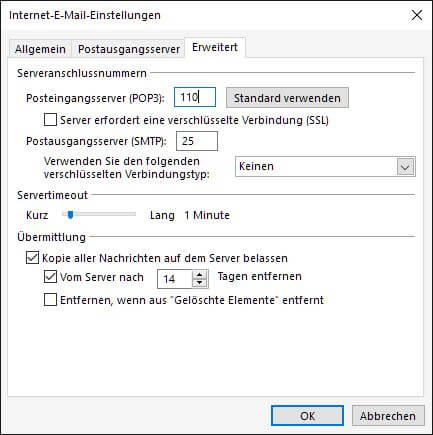Image resolution: width=433 pixels, height=435 pixels.
Task: Cancel using the Abbrechen button
Action: pyautogui.click(x=388, y=416)
